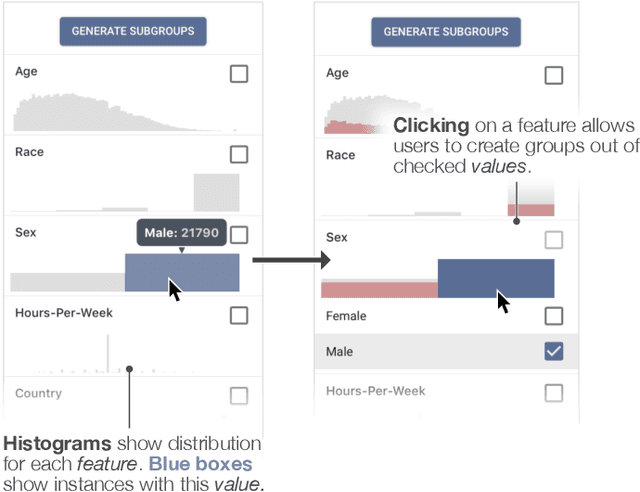The height and width of the screenshot is (492, 640).
Task: Click Generate Subgroups button in left panel
Action: tap(133, 31)
